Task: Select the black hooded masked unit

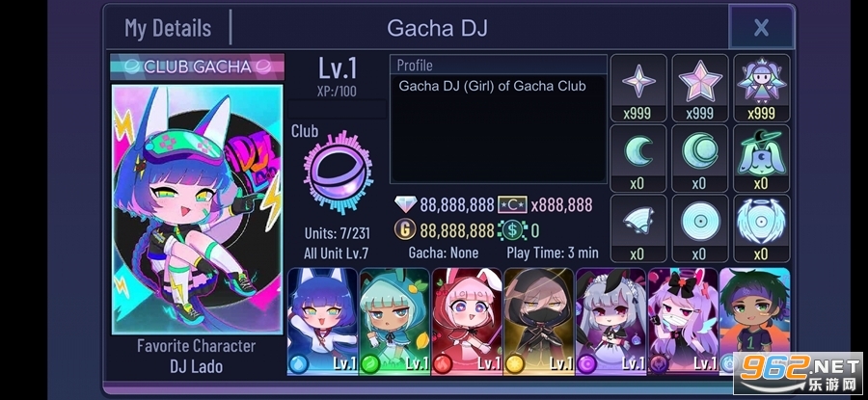Action: click(538, 321)
